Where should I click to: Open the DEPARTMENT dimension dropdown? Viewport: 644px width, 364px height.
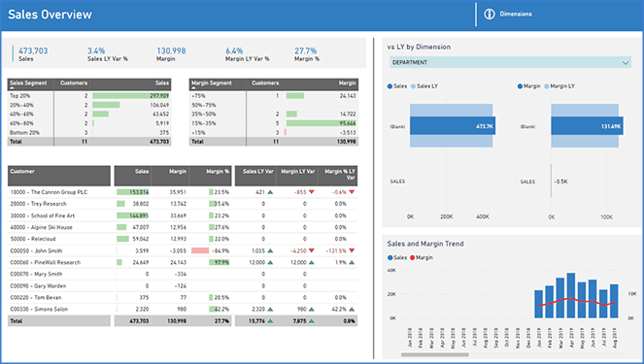510,62
